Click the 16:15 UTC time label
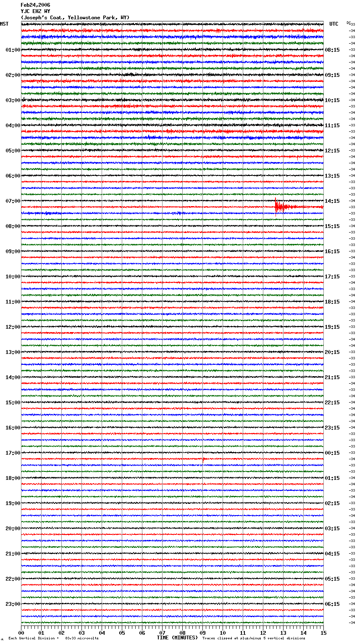Image resolution: width=357 pixels, height=644 pixels. click(332, 251)
